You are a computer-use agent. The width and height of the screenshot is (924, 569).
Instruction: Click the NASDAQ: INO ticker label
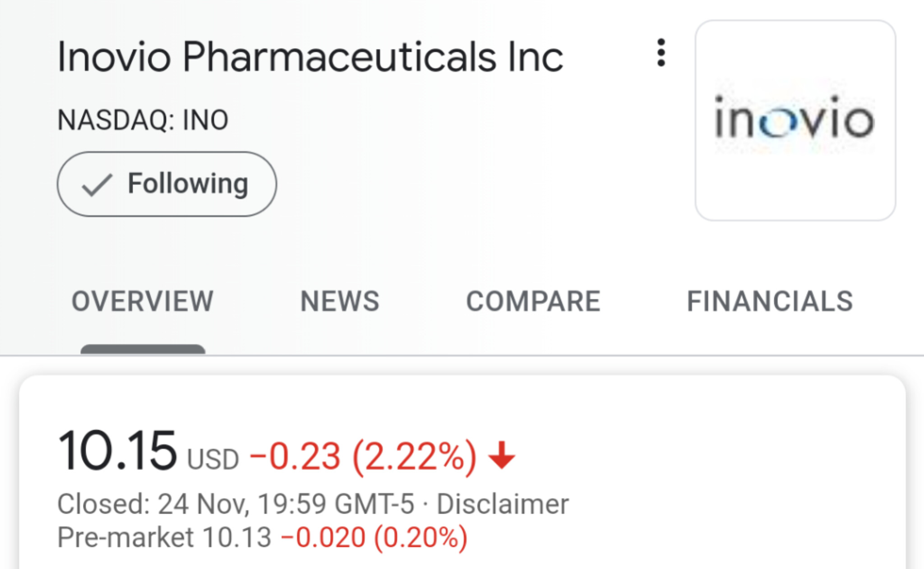click(x=143, y=120)
